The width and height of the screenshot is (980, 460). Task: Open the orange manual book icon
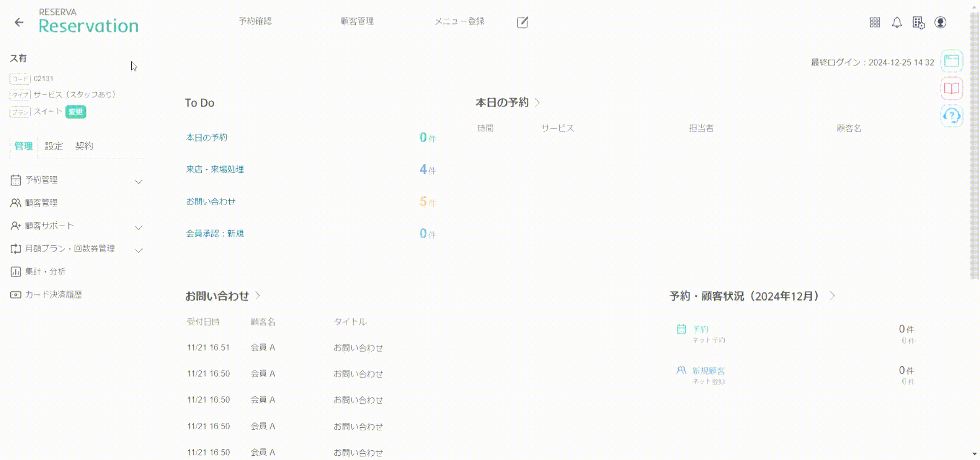(951, 88)
